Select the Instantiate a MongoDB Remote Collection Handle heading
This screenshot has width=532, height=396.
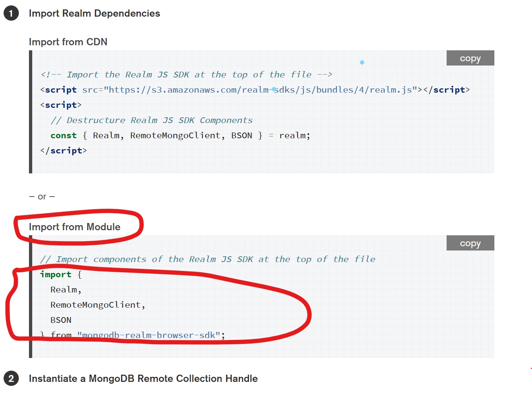pos(143,379)
